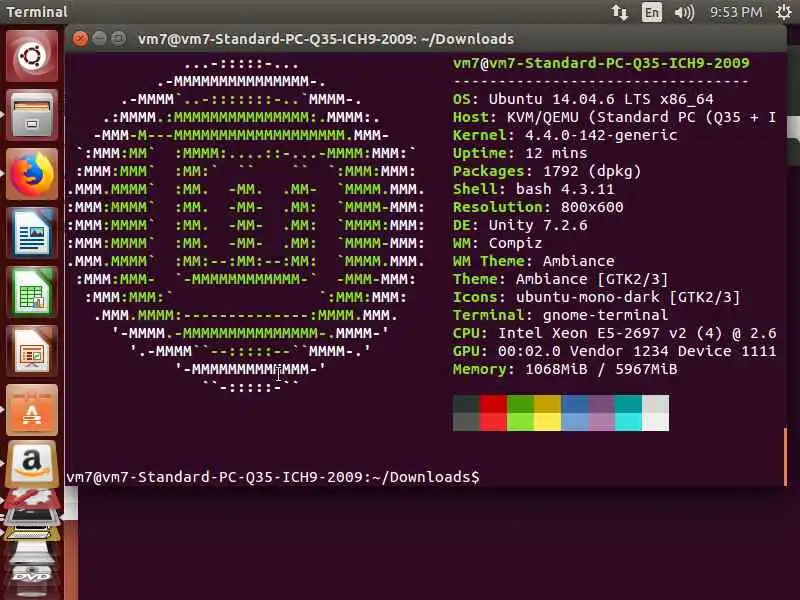Click the 'Shell: bash 4.3.11' line
The width and height of the screenshot is (800, 600).
pyautogui.click(x=534, y=189)
